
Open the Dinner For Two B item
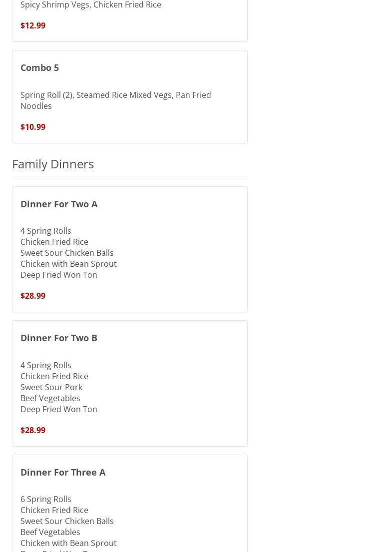[x=59, y=338]
